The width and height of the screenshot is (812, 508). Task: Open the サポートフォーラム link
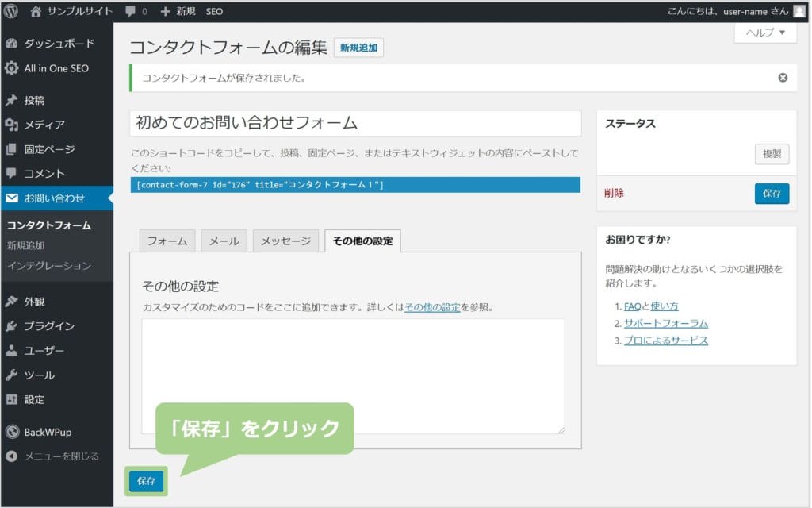(x=666, y=324)
